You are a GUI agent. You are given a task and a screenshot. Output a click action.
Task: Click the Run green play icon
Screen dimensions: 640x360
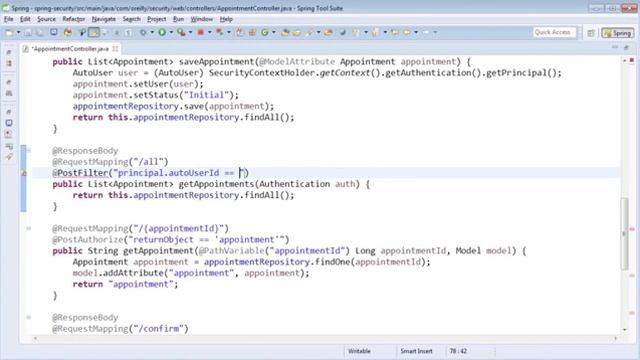point(162,32)
